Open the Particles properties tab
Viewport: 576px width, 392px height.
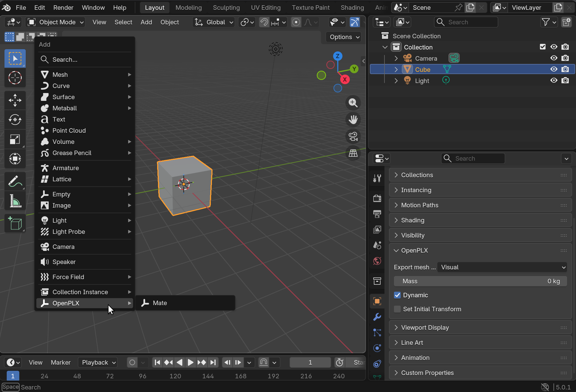click(377, 332)
